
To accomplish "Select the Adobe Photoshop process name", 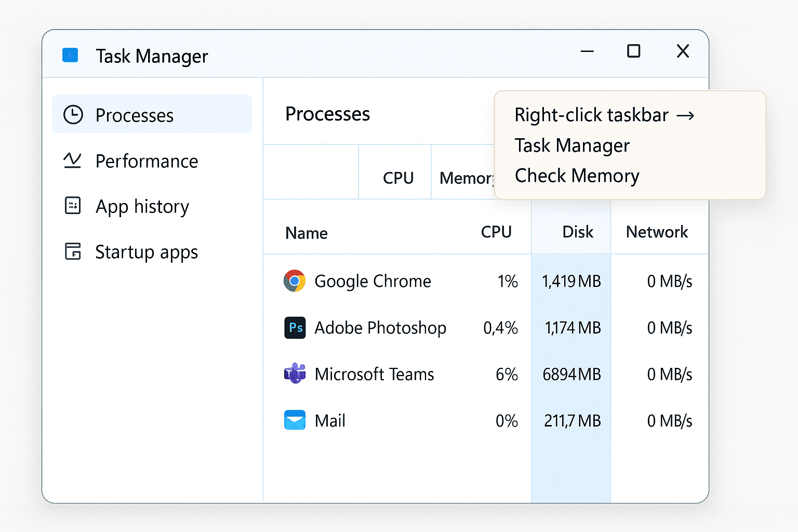I will point(380,328).
